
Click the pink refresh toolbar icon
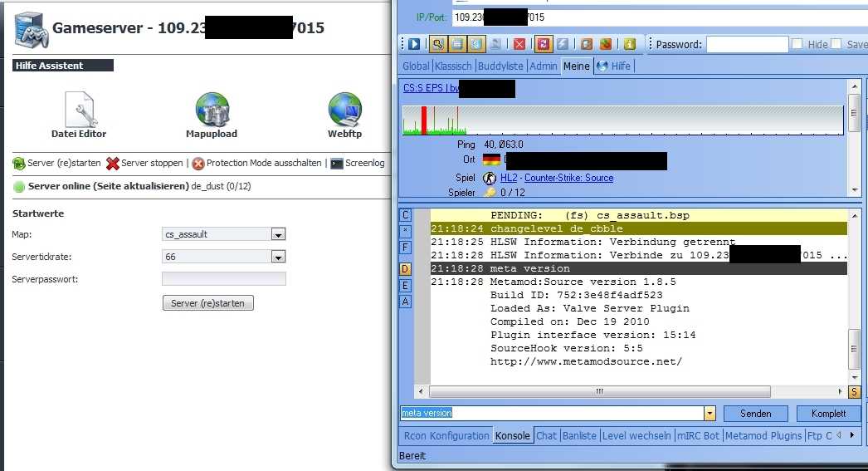point(543,44)
